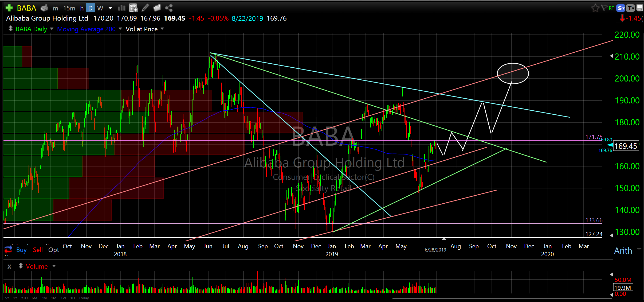
Task: Toggle the flag marker for BABA
Action: coord(604,8)
